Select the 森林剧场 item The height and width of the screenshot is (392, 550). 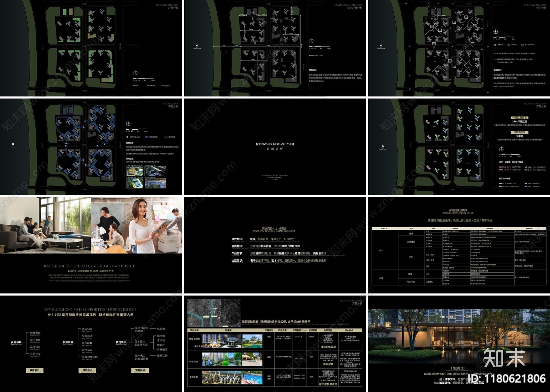(162, 350)
